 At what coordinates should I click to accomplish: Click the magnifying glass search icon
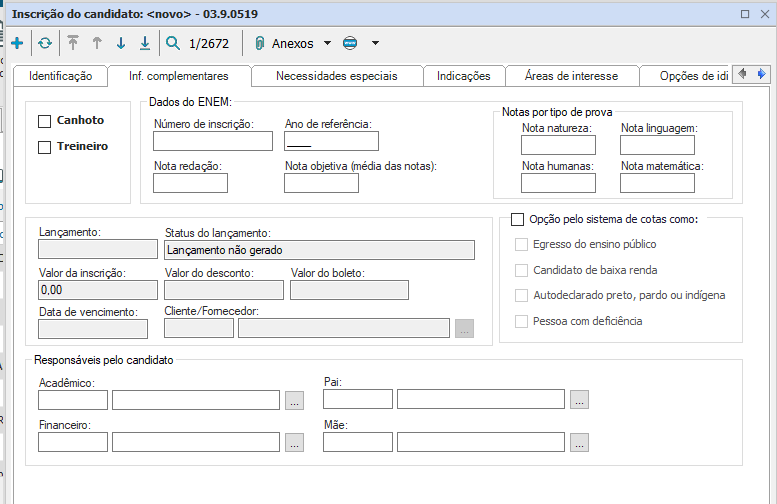[x=173, y=43]
